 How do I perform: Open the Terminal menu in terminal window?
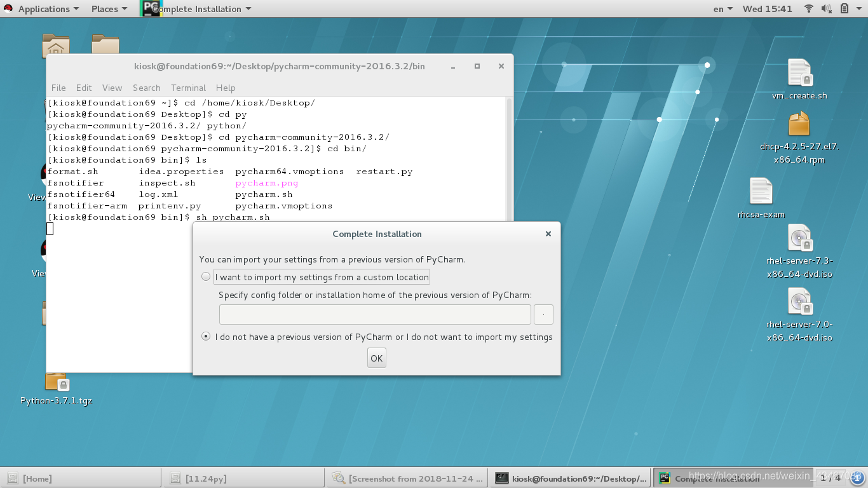[188, 88]
